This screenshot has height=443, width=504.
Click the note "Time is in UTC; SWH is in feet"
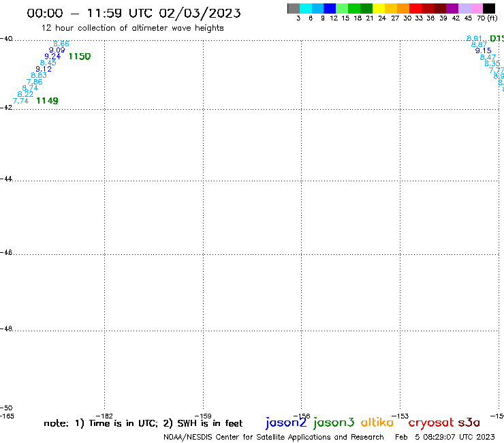[143, 423]
